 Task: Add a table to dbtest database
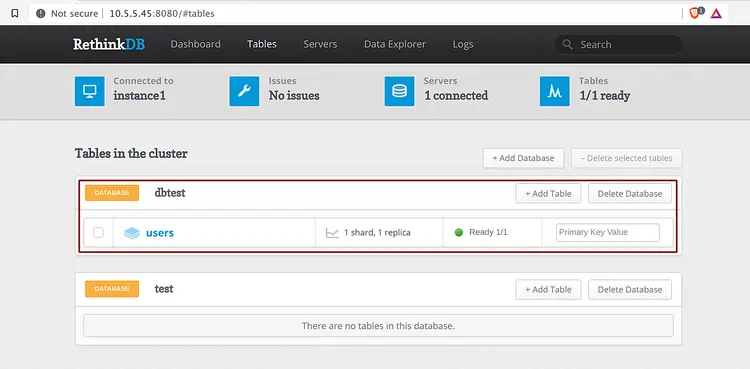(x=548, y=193)
